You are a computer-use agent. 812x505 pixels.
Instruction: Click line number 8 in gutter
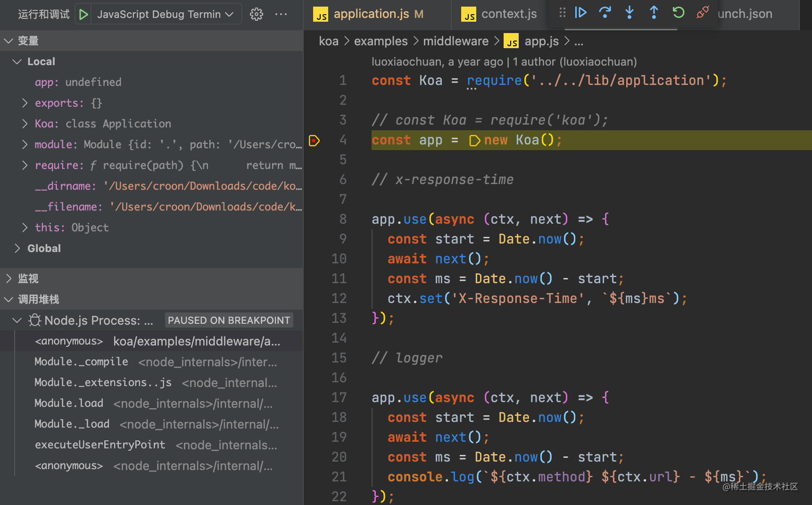click(x=343, y=219)
